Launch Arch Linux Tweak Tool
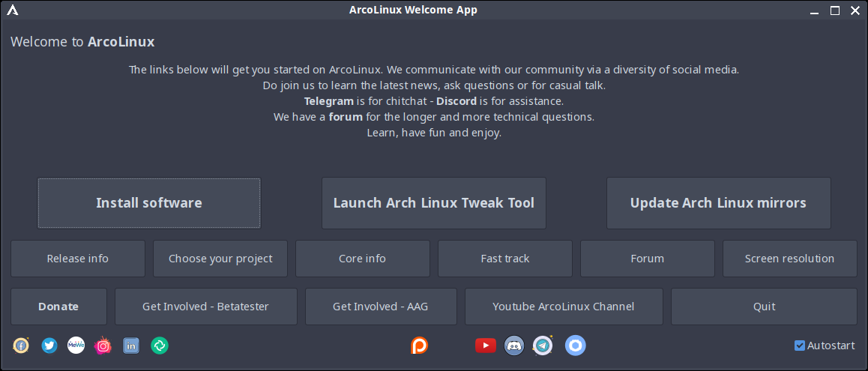The width and height of the screenshot is (868, 371). click(434, 203)
